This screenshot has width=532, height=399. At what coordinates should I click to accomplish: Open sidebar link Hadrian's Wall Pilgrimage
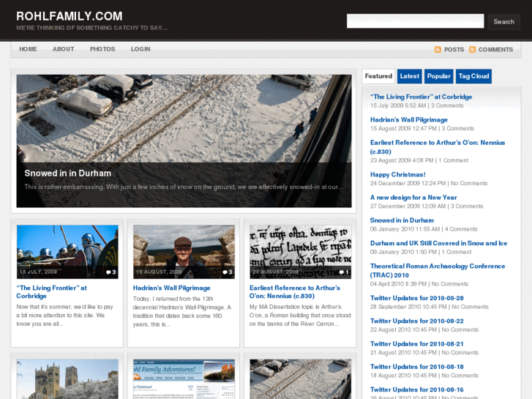click(x=409, y=119)
